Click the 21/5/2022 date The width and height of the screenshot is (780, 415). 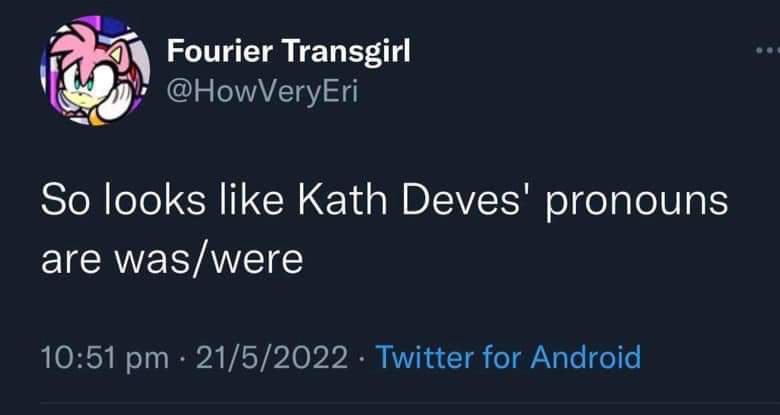tap(267, 356)
